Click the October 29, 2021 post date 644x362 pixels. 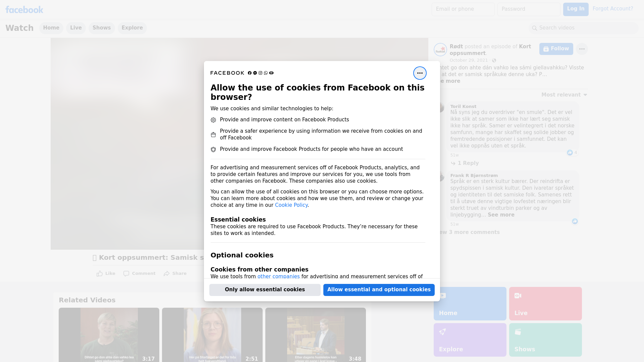tap(469, 60)
